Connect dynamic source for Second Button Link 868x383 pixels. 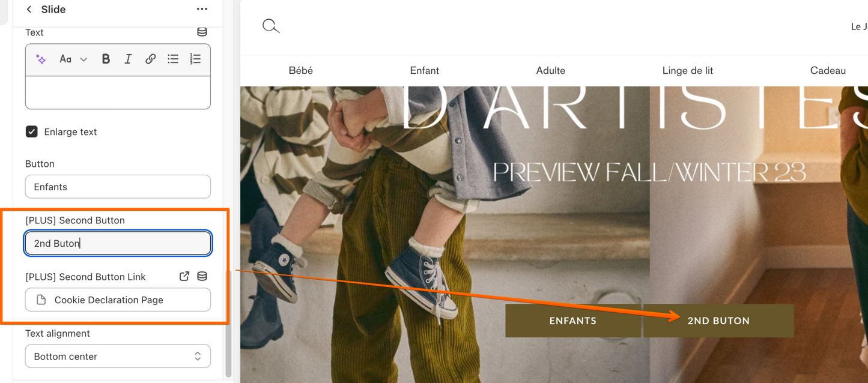(x=202, y=276)
